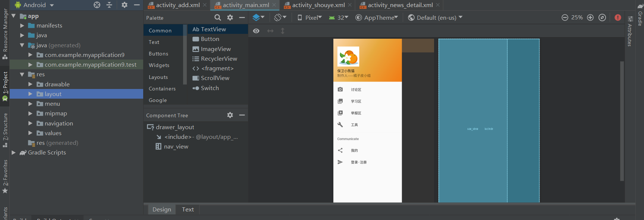Open Resource Manager tool window
This screenshot has height=220, width=644.
[x=5, y=34]
